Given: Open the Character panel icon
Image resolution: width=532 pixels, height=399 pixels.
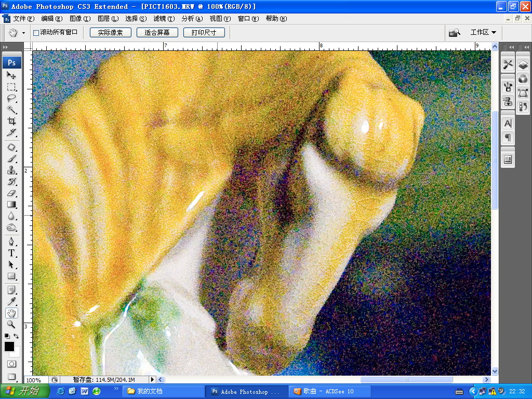Looking at the screenshot, I should tap(508, 124).
